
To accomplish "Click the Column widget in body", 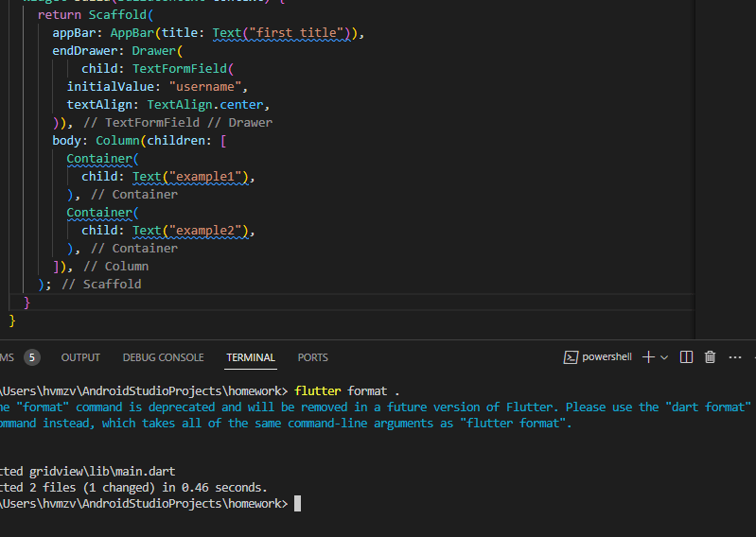I will pyautogui.click(x=117, y=141).
